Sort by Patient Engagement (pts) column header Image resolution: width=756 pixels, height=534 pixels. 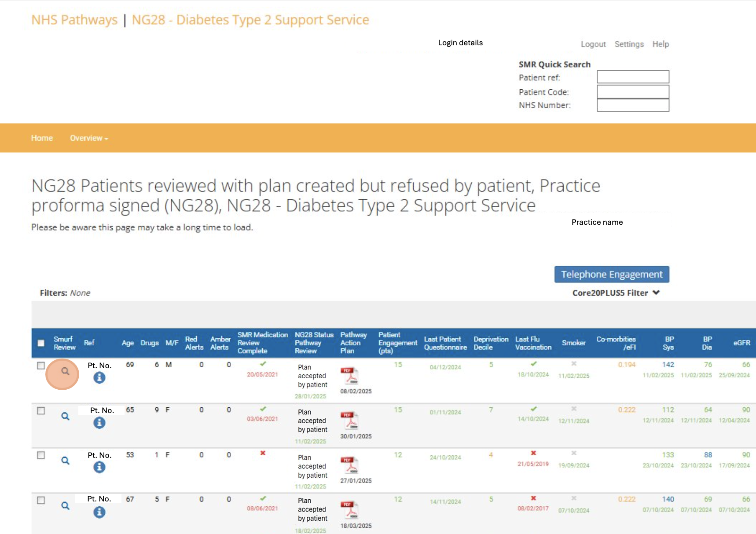[x=398, y=343]
